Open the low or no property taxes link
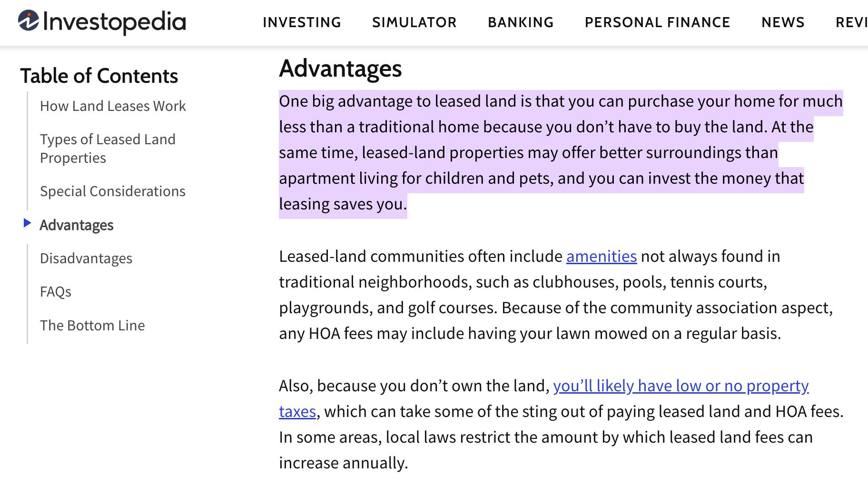 coord(681,386)
